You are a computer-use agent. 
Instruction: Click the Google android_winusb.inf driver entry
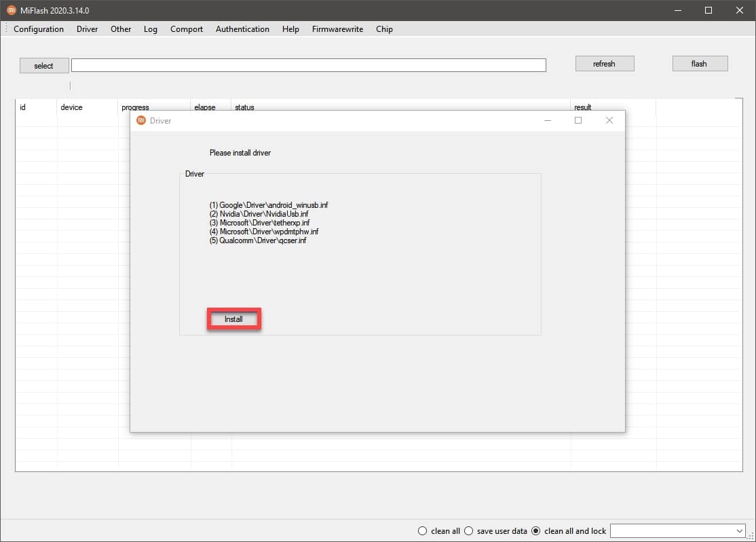269,205
